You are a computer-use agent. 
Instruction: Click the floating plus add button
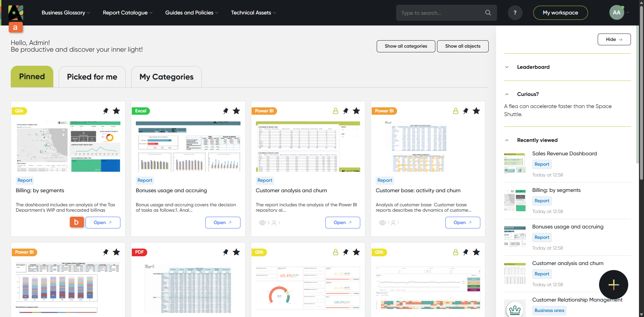click(613, 284)
